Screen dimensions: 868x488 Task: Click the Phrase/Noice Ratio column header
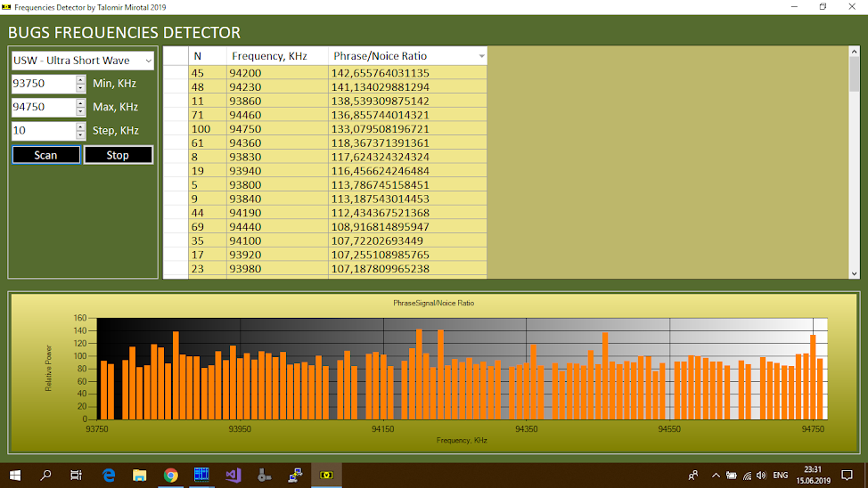[x=407, y=56]
